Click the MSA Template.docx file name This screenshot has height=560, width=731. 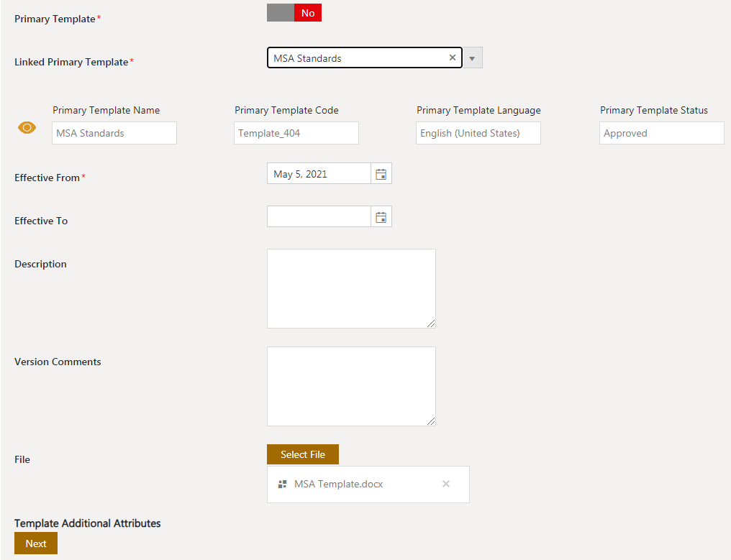point(338,485)
